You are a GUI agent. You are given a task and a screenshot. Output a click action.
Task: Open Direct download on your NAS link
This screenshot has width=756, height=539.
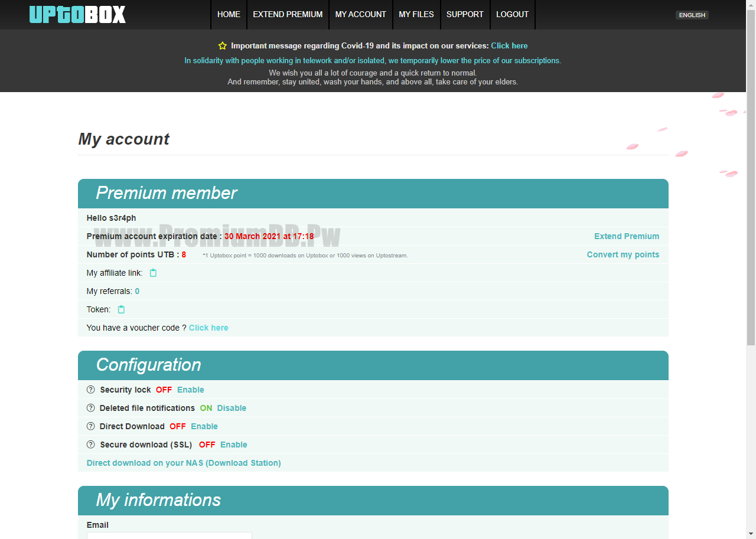[184, 463]
